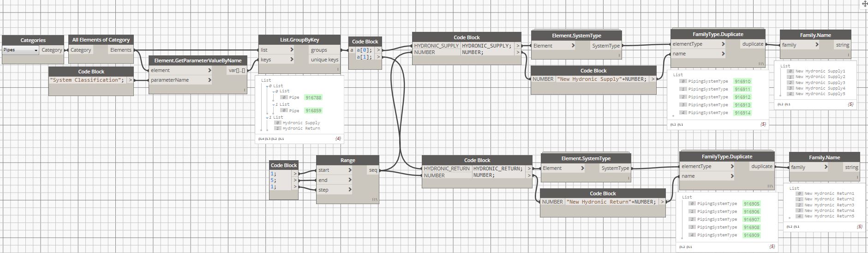Click lacing indicator on upper Element.SystemType node
Viewport: 868px width, 253px height.
(x=619, y=55)
